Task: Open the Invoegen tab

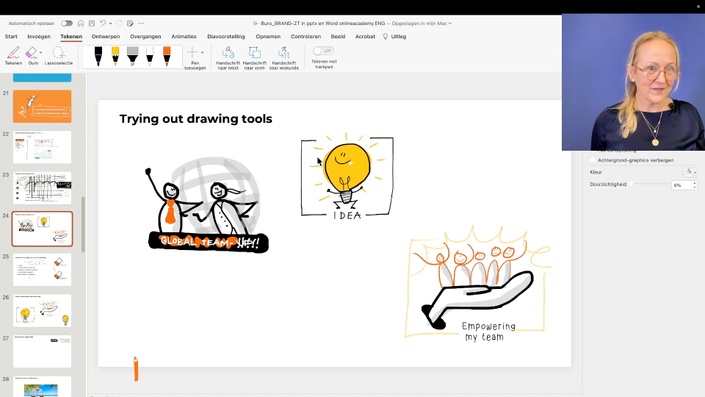Action: (39, 36)
